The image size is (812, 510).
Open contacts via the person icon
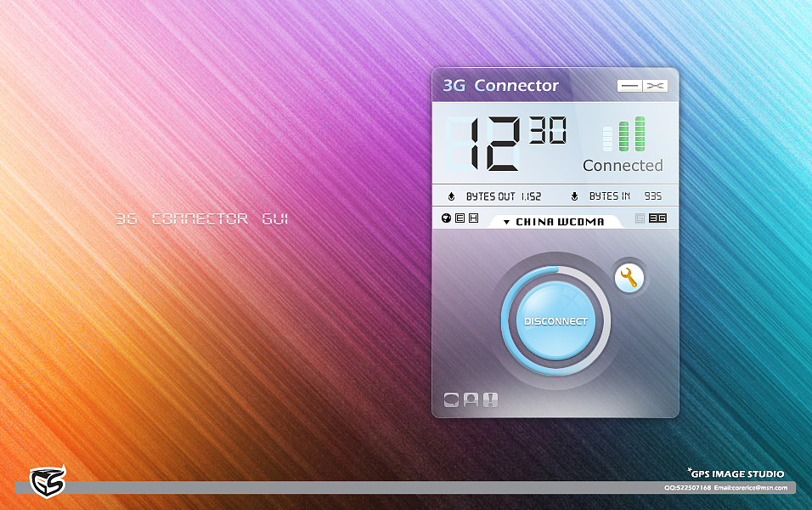[471, 399]
